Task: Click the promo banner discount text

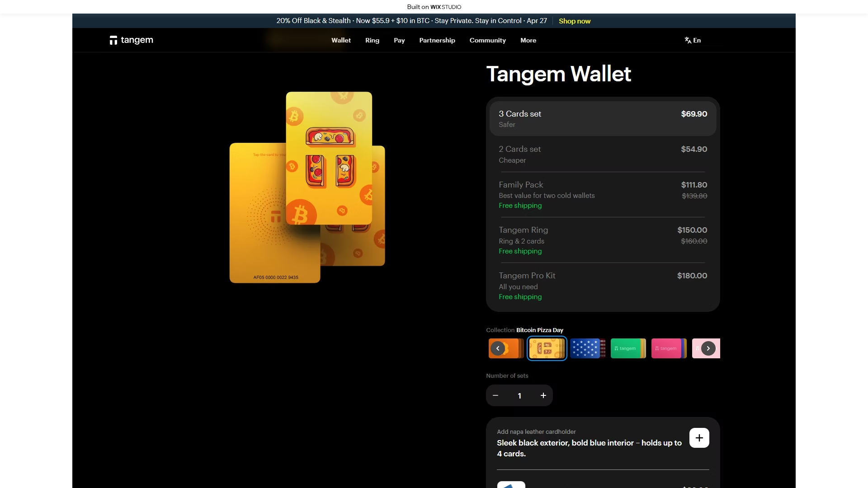Action: (x=412, y=21)
